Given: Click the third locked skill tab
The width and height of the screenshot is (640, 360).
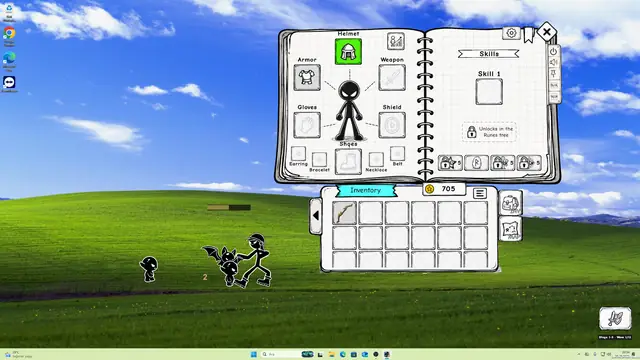Looking at the screenshot, I should 502,163.
